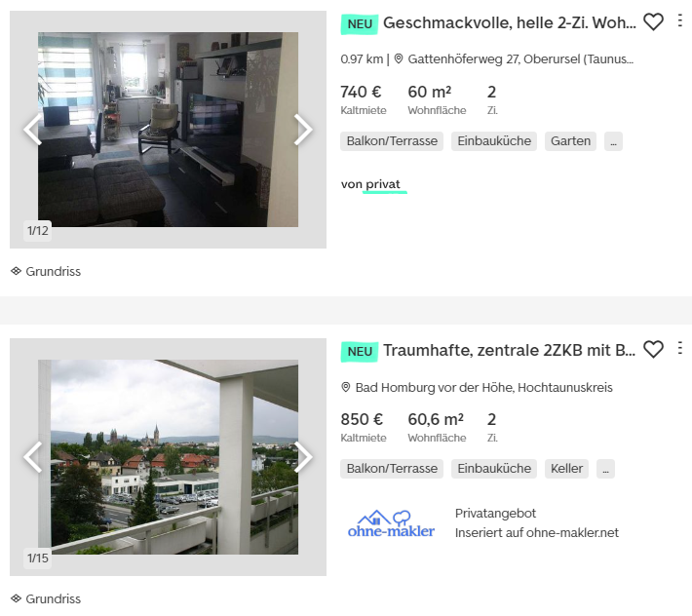Show next photo of the living room listing
Screen dimensions: 692x616
303,130
